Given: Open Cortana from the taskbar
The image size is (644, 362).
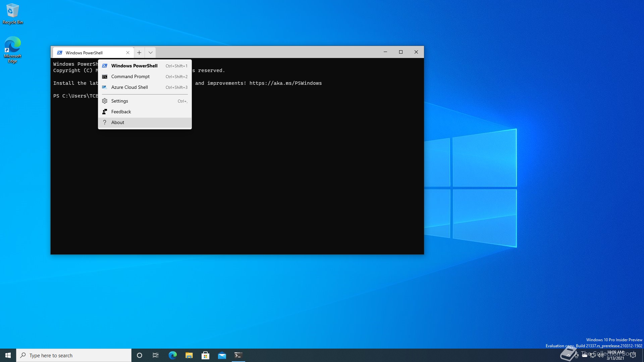Looking at the screenshot, I should (x=140, y=355).
